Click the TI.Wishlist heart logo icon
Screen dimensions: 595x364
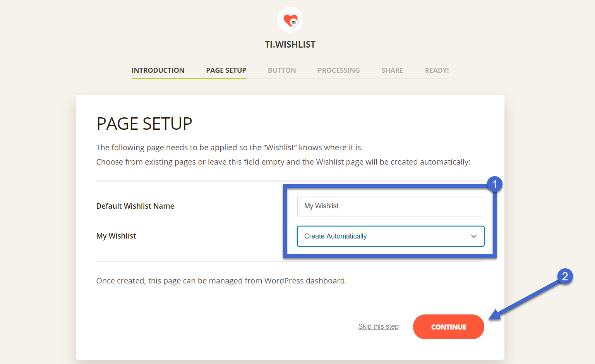point(290,20)
